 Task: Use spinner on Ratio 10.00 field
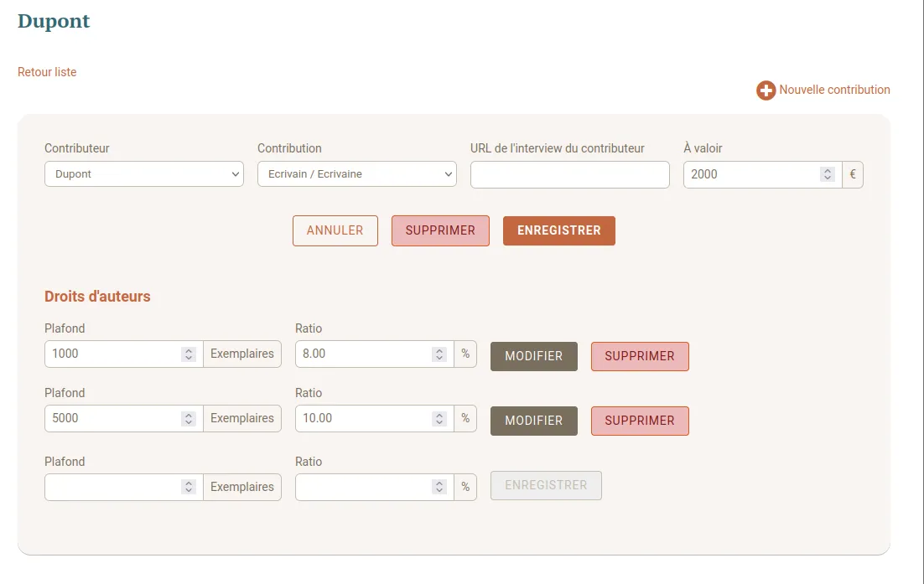(439, 419)
